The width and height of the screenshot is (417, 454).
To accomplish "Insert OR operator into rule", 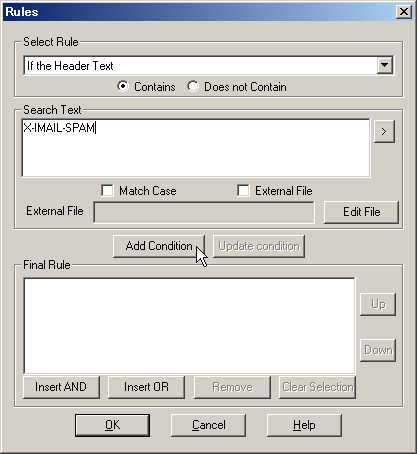I will point(146,387).
